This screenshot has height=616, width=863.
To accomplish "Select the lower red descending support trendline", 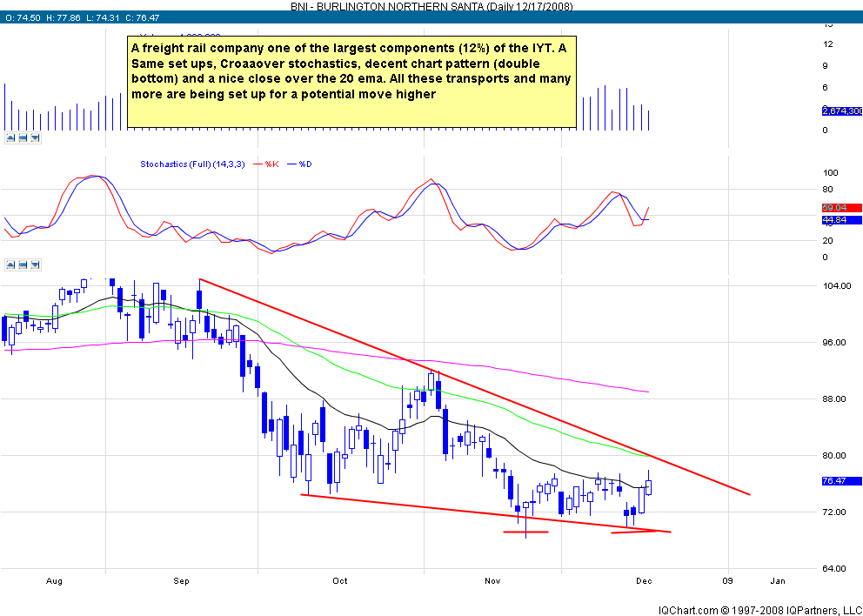I will point(485,513).
